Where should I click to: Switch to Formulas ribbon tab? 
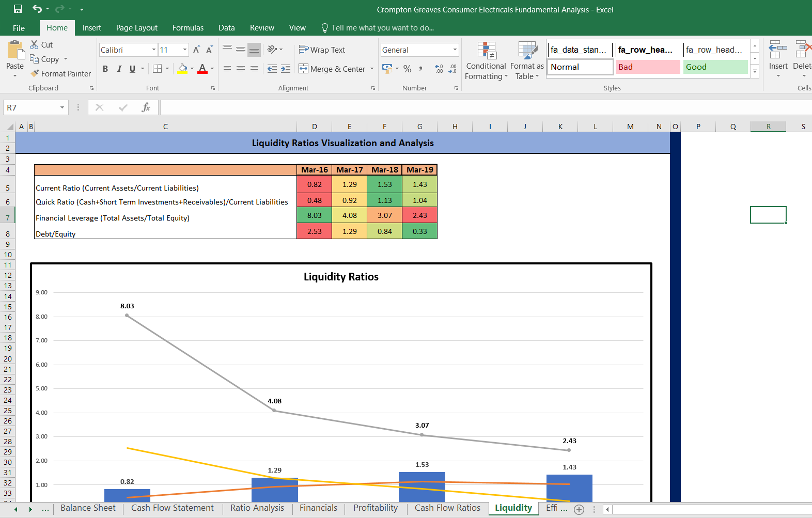click(188, 28)
